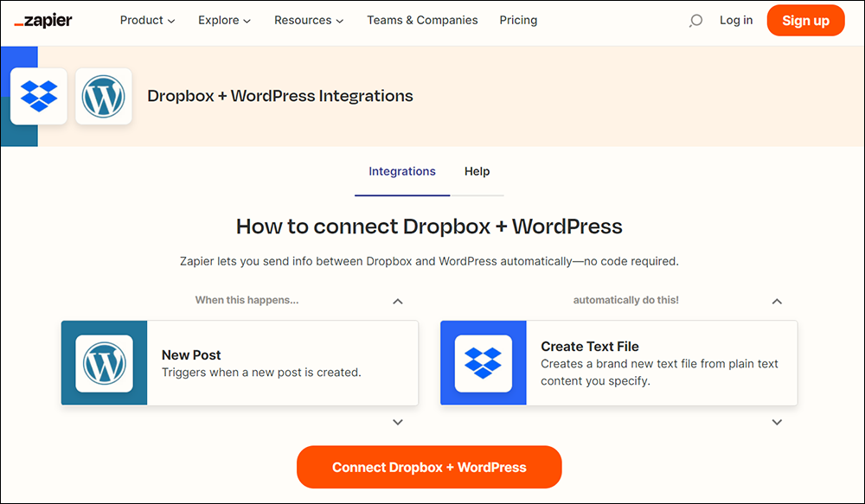The image size is (865, 504).
Task: Click Connect Dropbox + WordPress button
Action: 429,467
